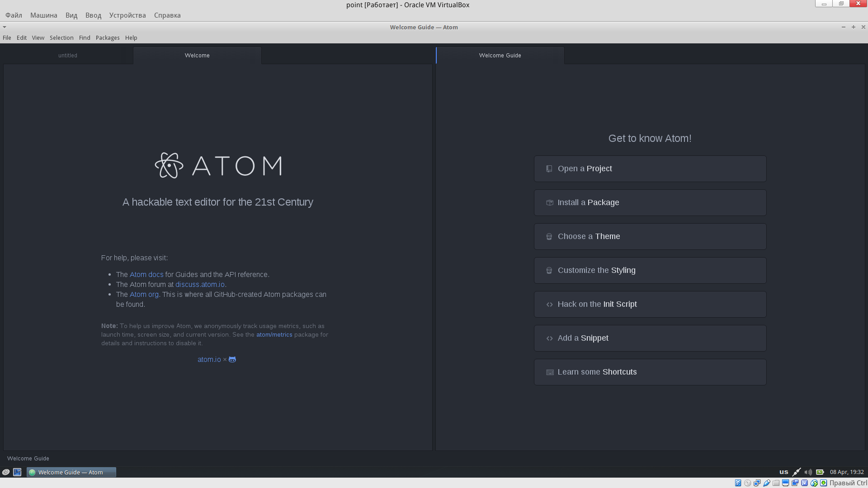Click the GitHub octocat icon
868x488 pixels.
coord(232,360)
